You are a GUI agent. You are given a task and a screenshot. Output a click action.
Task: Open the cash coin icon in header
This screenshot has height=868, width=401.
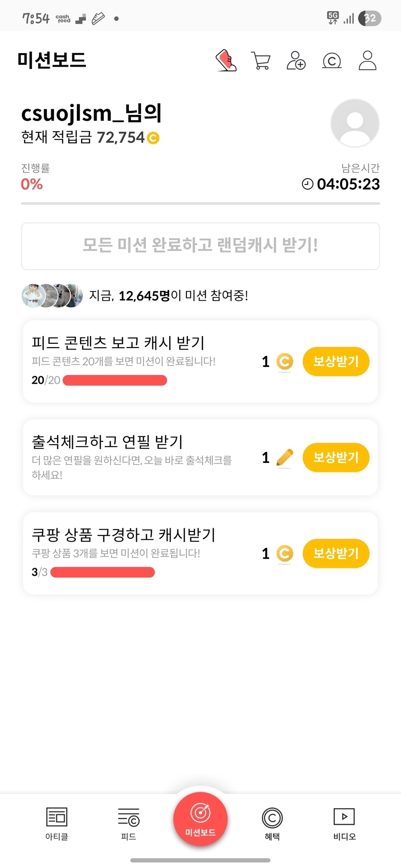point(332,61)
